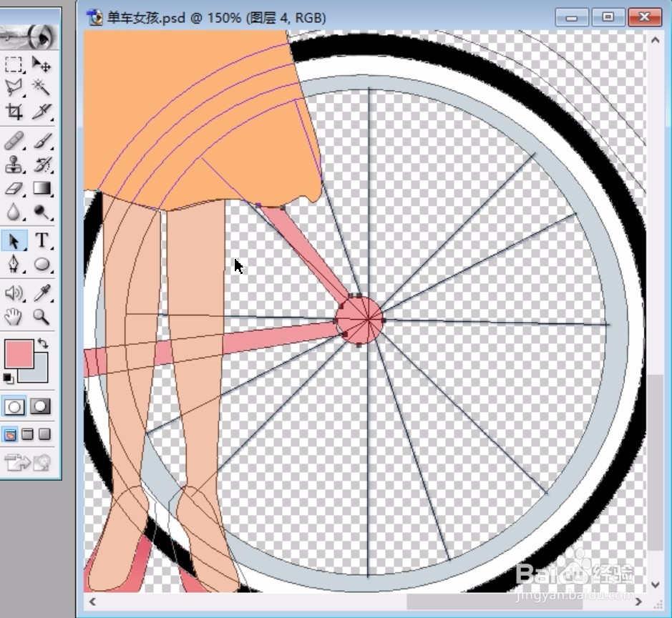This screenshot has height=618, width=672.
Task: Select the Dodge tool
Action: 42,212
